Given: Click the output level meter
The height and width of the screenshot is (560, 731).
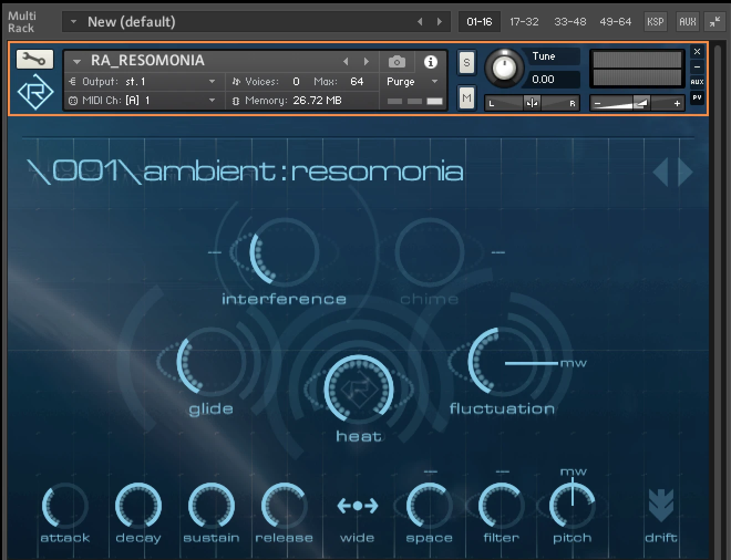Looking at the screenshot, I should 637,69.
